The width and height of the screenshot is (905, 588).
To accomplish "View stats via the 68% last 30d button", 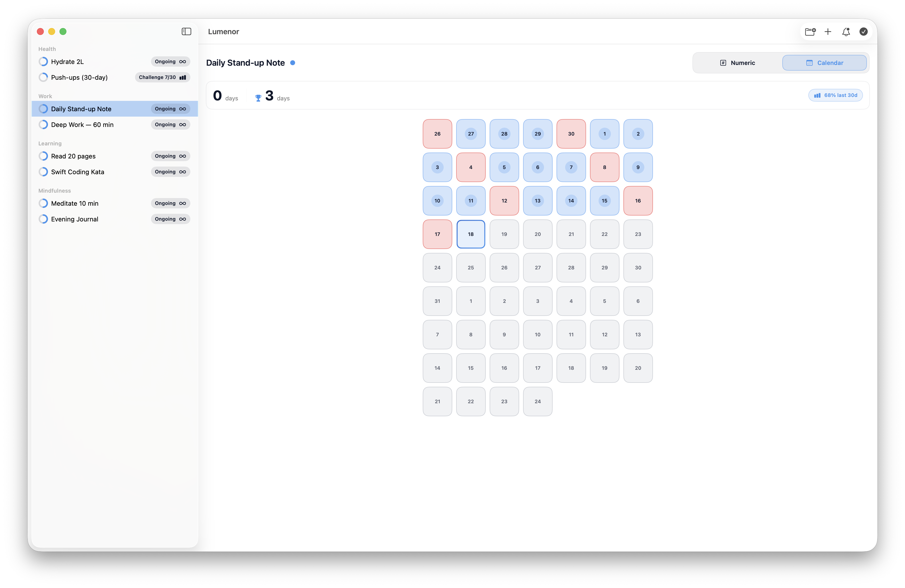I will coord(835,95).
